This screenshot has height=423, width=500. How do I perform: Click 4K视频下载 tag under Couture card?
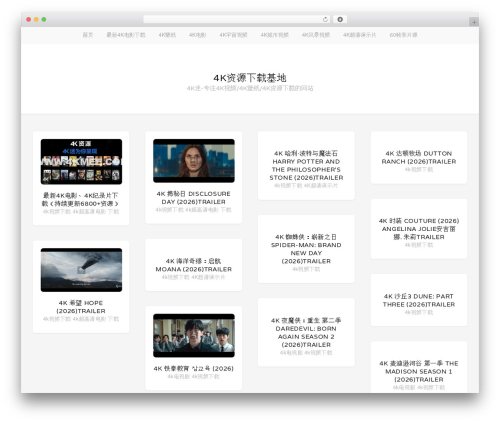click(x=419, y=245)
